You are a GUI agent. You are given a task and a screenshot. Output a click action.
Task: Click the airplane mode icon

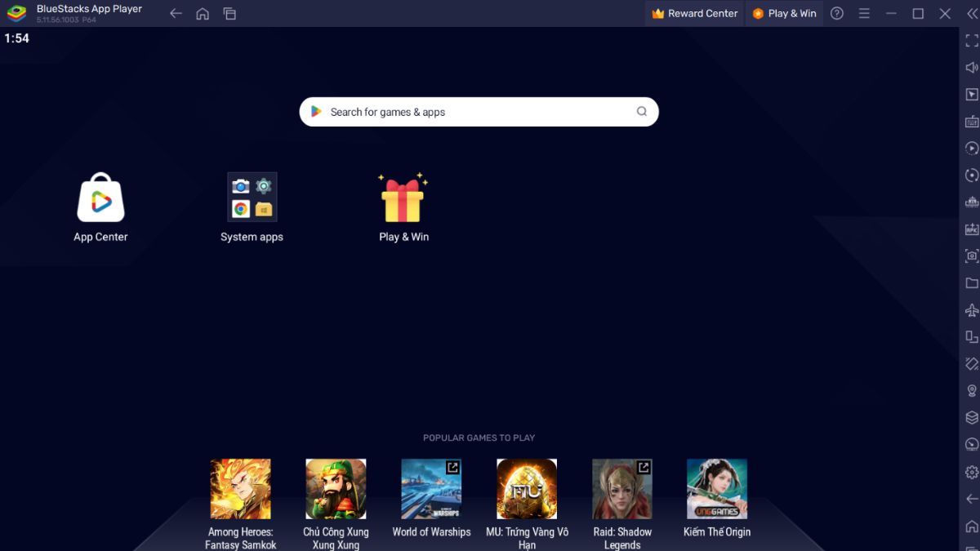pos(972,310)
